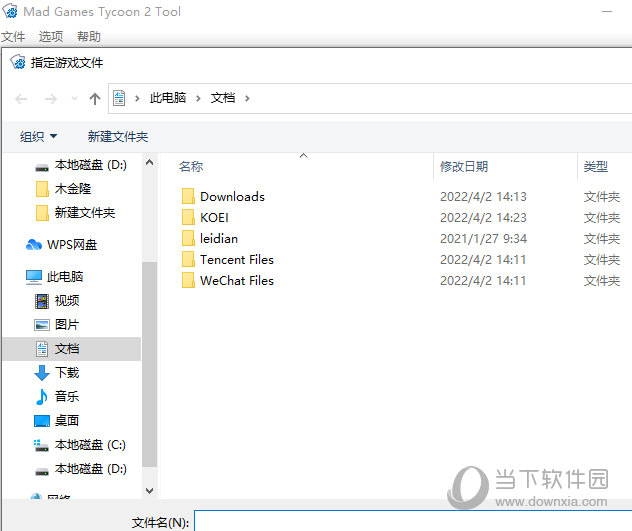This screenshot has width=632, height=531.
Task: Select 此电脑 in sidebar tree
Action: click(x=54, y=277)
